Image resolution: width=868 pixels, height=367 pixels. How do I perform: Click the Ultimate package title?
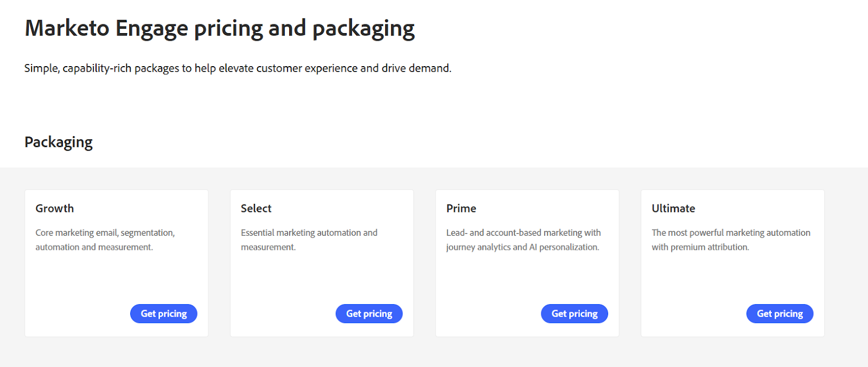pos(673,208)
